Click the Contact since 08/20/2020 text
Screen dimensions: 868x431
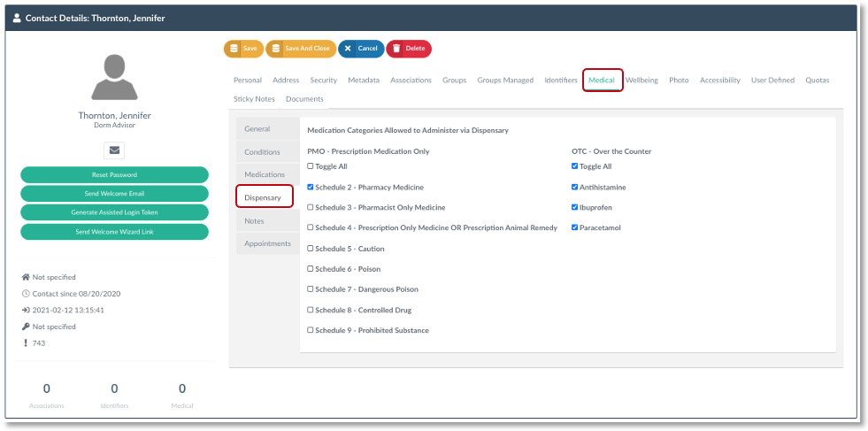coord(76,294)
